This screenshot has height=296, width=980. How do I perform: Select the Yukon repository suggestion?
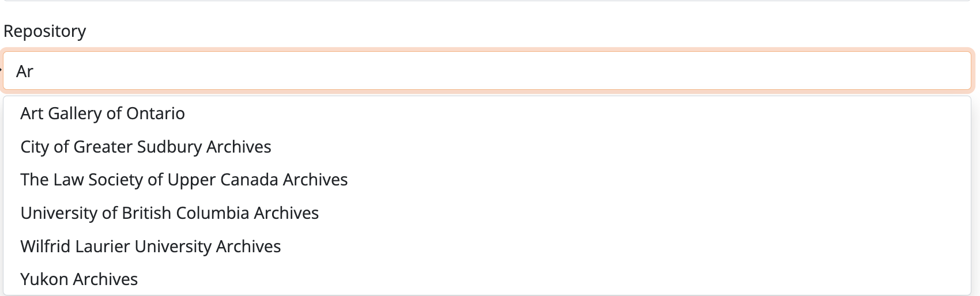[79, 279]
